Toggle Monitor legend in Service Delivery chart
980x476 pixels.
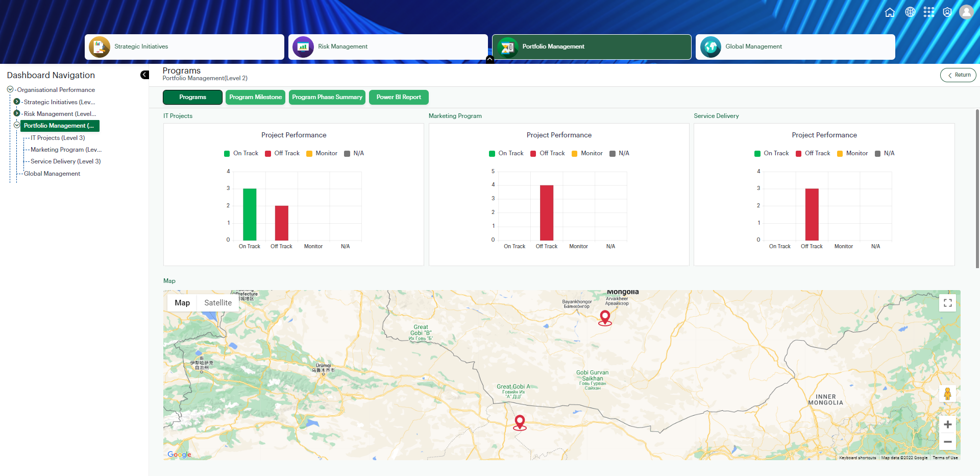[852, 153]
